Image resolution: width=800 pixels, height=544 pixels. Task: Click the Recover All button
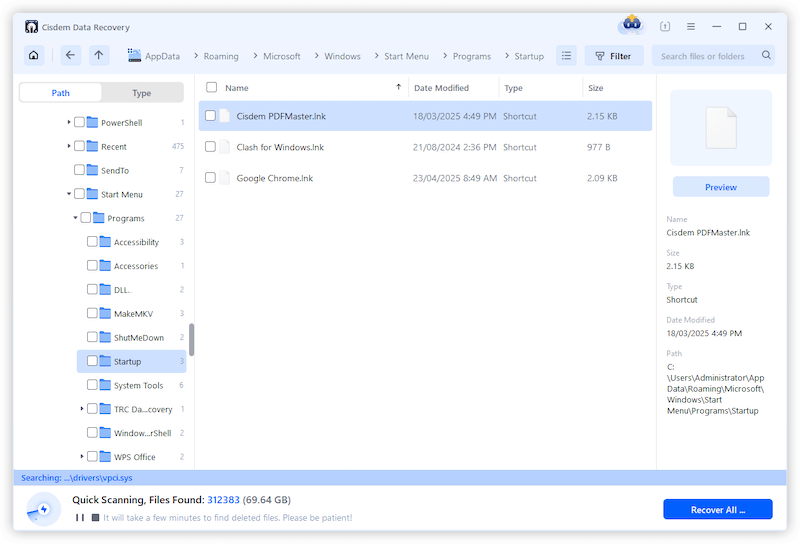click(718, 509)
